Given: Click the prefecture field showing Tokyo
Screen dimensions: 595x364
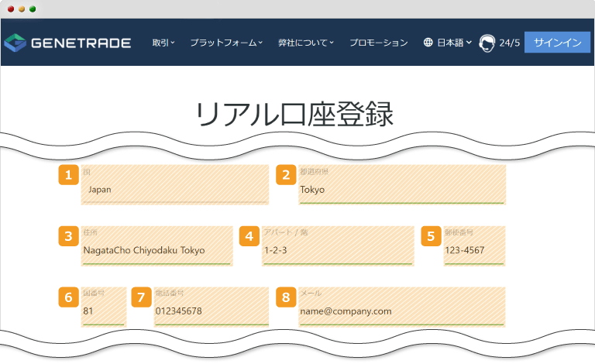Looking at the screenshot, I should 402,184.
